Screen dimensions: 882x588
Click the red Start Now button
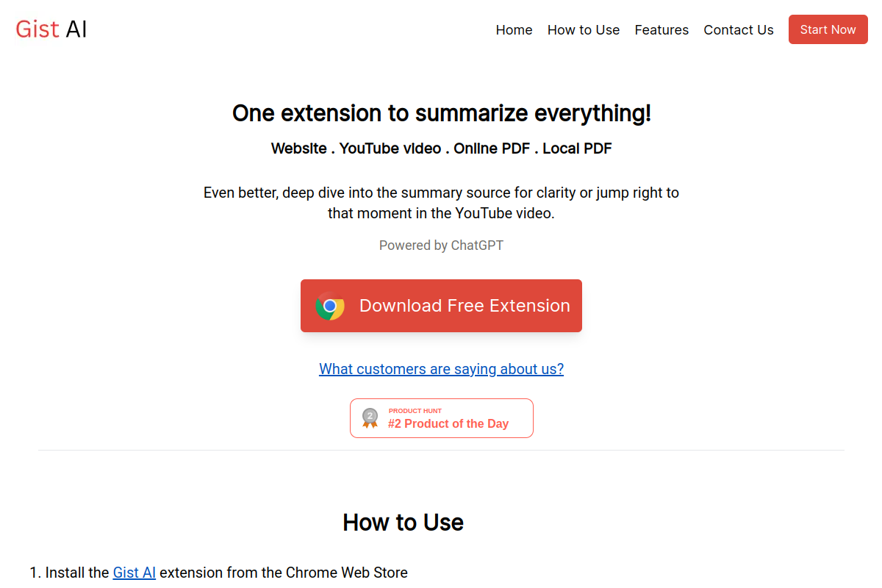(828, 29)
